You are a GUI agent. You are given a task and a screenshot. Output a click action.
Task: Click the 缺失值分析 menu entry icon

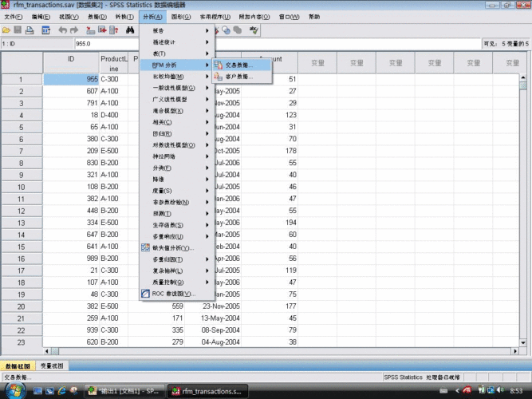pos(145,248)
